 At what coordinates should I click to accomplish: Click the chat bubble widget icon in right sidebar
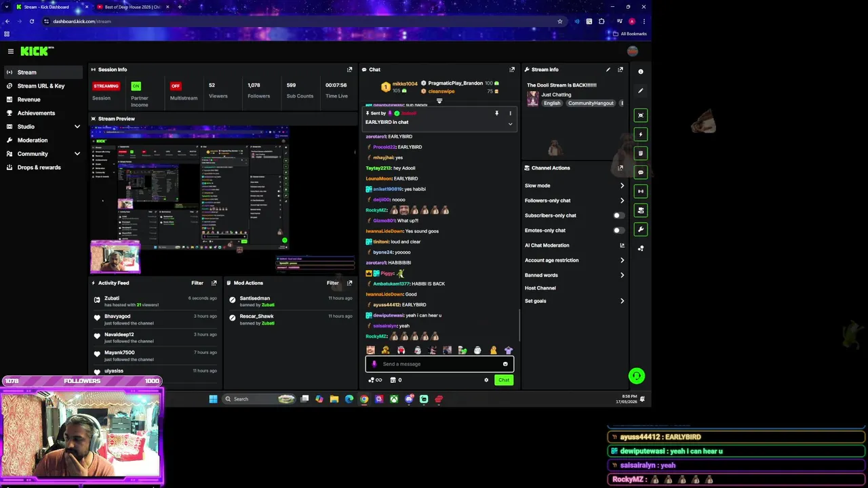(641, 172)
